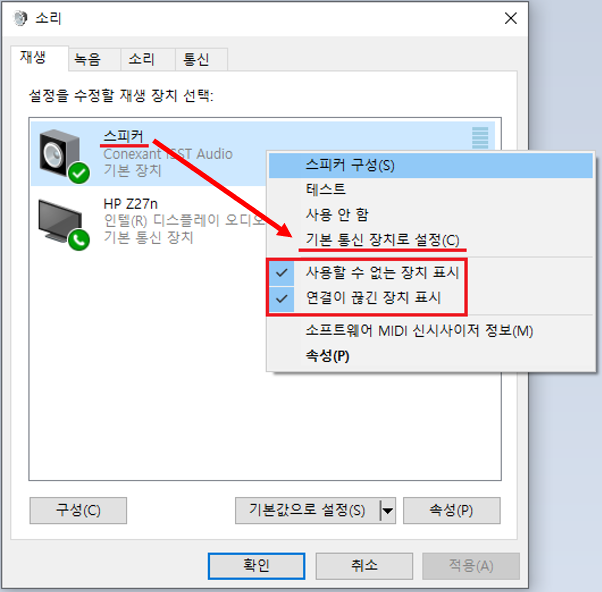Click the speaker device icon
This screenshot has height=592, width=602.
pyautogui.click(x=60, y=153)
